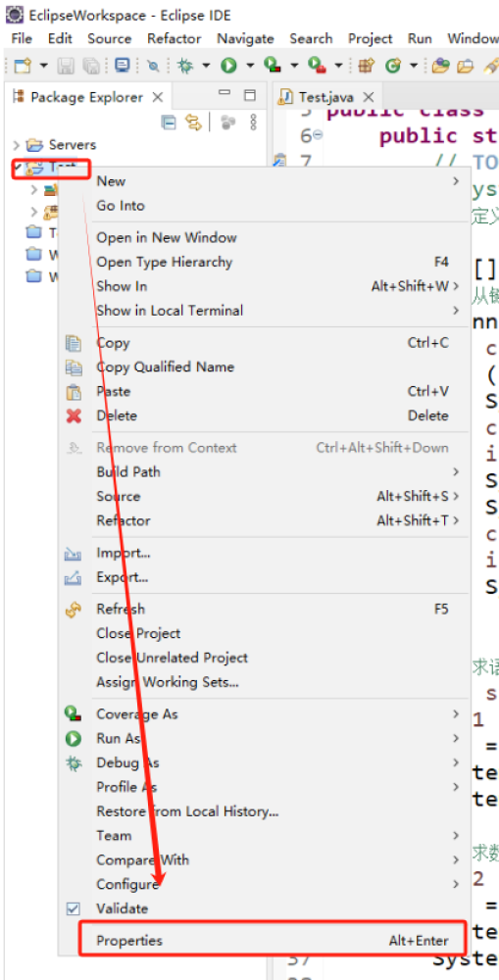
Task: Click the Save disk toolbar icon
Action: 67,65
